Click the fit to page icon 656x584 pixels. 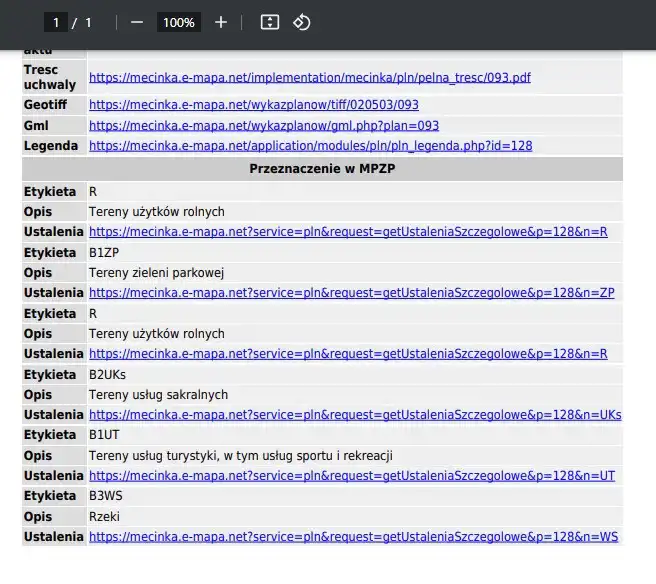(269, 22)
